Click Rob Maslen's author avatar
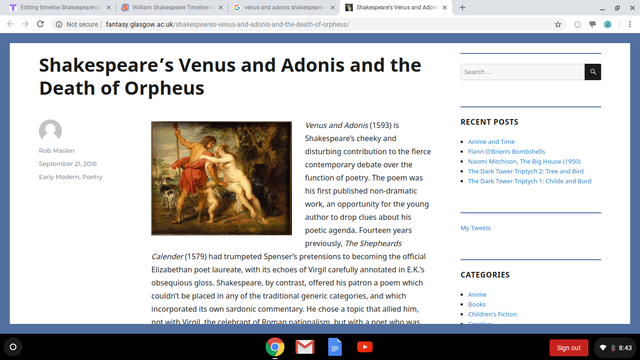640x360 pixels. [x=50, y=131]
